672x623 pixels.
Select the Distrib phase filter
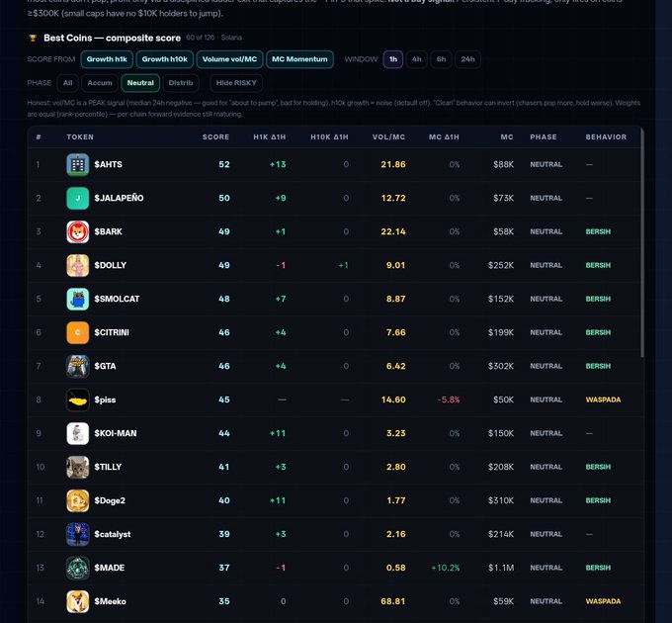coord(181,83)
